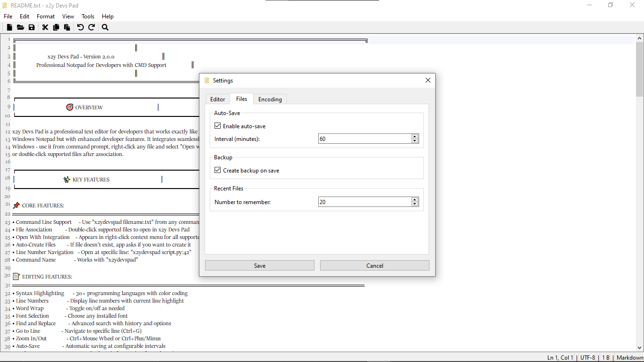Click the 'Zoom In/Out' line
644x362 pixels.
(x=86, y=338)
